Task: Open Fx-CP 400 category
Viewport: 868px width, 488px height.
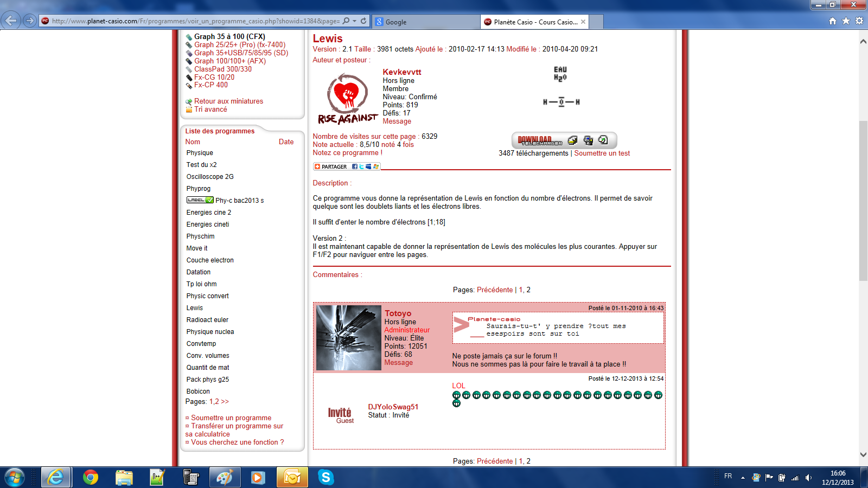Action: coord(211,85)
